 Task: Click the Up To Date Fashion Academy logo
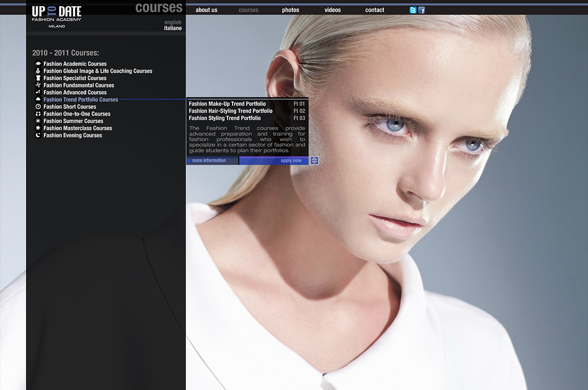coord(57,17)
